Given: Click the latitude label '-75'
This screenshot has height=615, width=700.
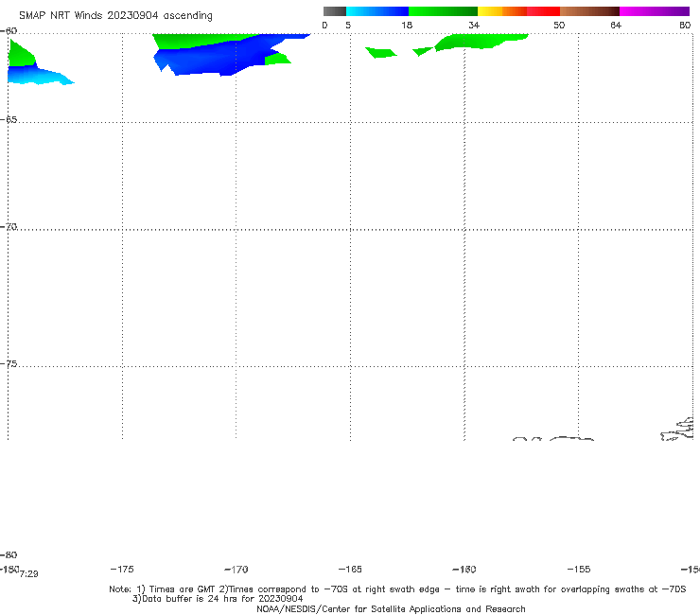Looking at the screenshot, I should (x=9, y=364).
